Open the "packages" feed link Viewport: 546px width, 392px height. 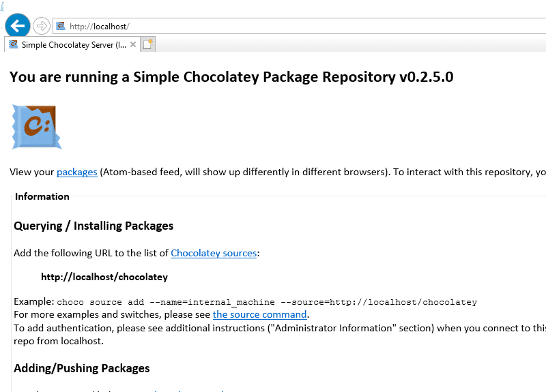click(76, 172)
